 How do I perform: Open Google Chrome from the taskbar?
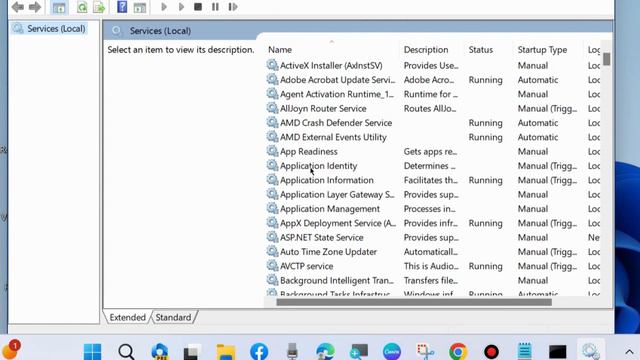458,351
